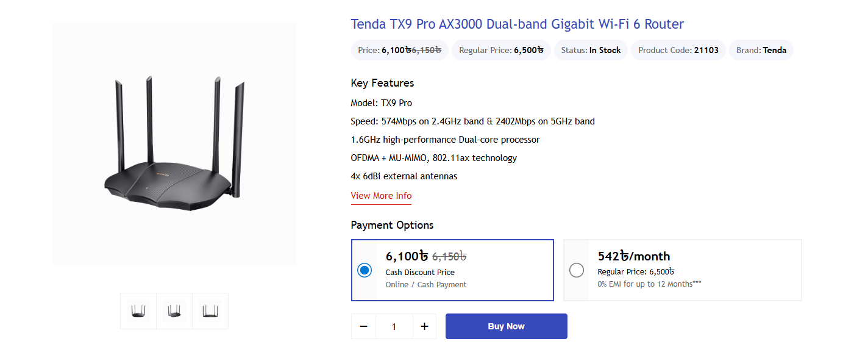Screen dimensions: 868x358
Task: Select the Cash Discount Price payment option
Action: point(364,270)
